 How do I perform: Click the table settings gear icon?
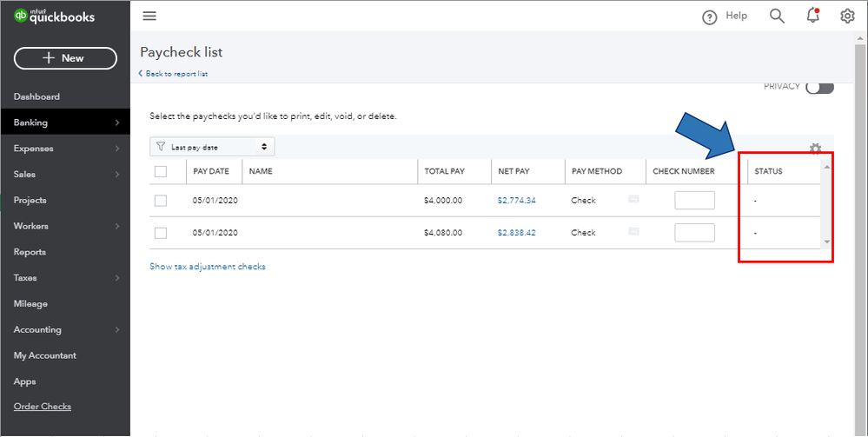815,149
